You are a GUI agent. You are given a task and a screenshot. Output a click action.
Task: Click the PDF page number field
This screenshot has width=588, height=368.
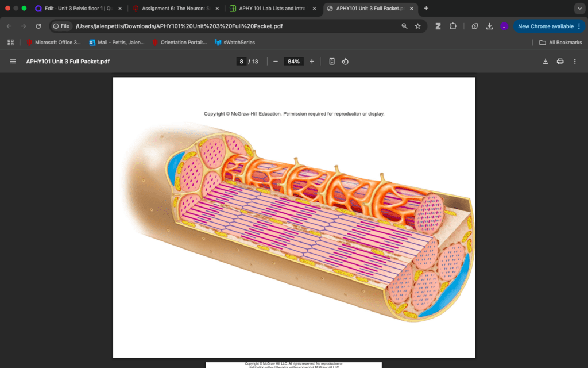pyautogui.click(x=241, y=61)
